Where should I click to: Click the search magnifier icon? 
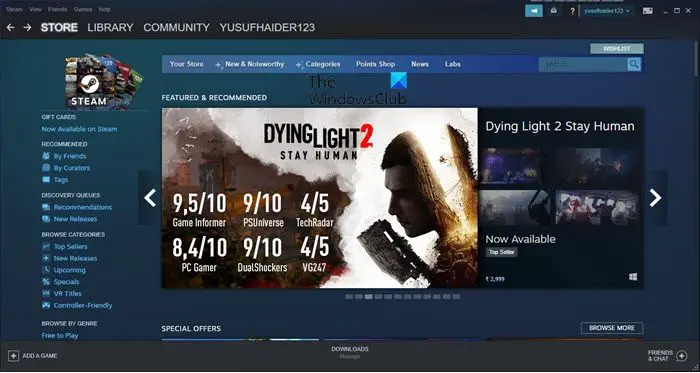[x=634, y=64]
